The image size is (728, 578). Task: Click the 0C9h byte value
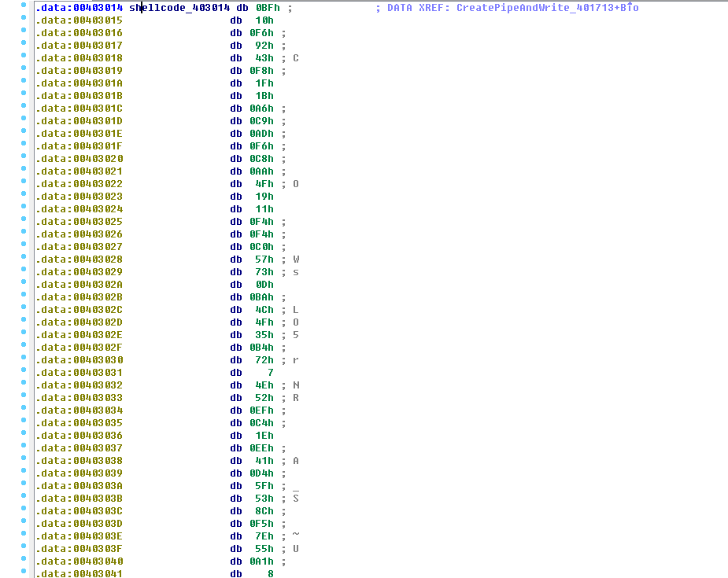(x=262, y=121)
